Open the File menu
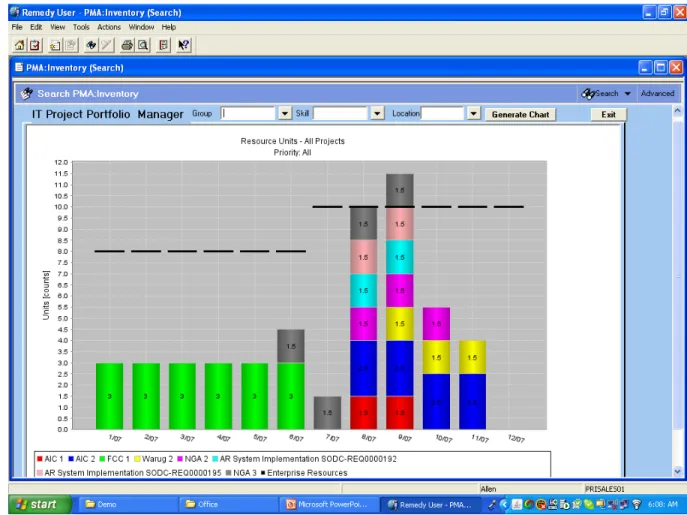This screenshot has width=687, height=515. tap(17, 27)
